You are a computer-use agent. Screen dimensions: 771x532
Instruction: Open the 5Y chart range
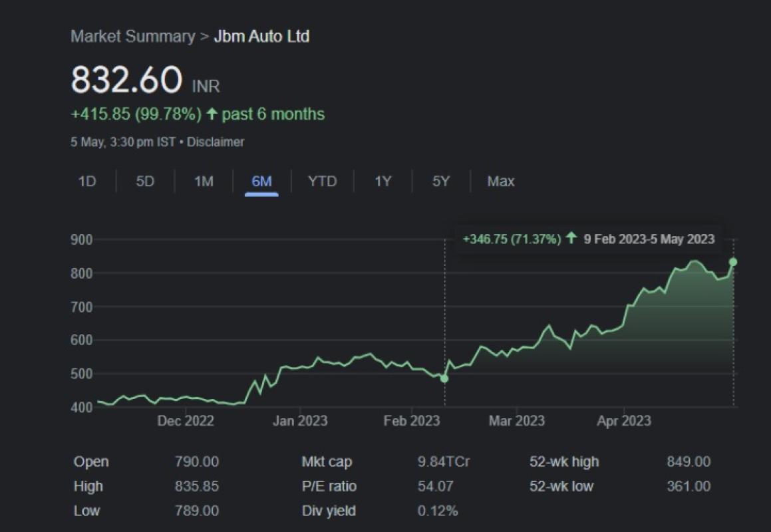[440, 182]
